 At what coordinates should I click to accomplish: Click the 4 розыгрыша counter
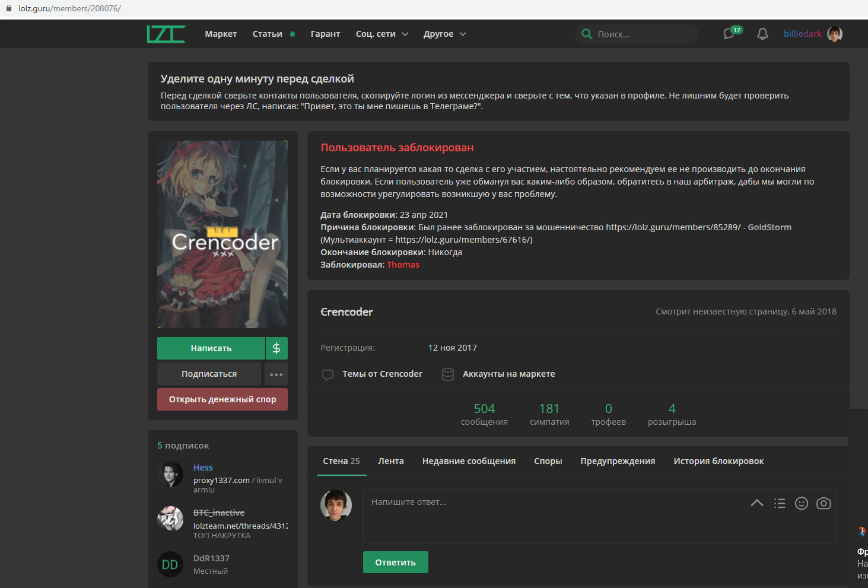(672, 414)
